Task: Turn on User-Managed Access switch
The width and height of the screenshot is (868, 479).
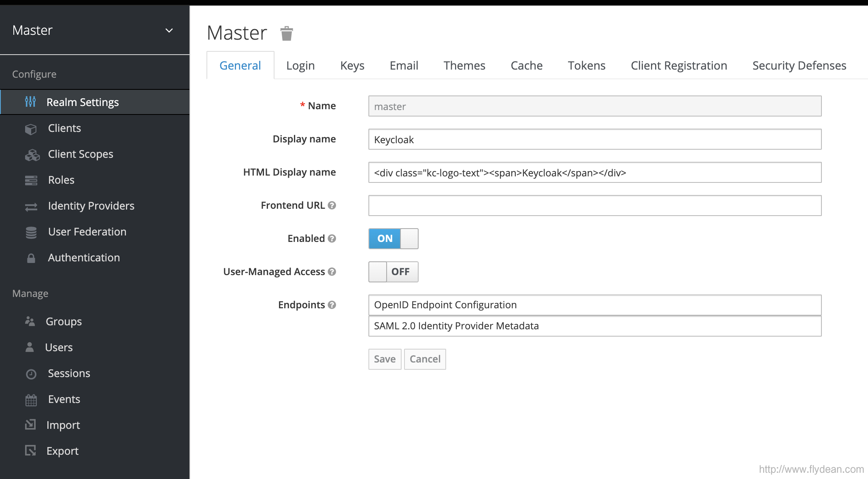Action: pos(393,272)
